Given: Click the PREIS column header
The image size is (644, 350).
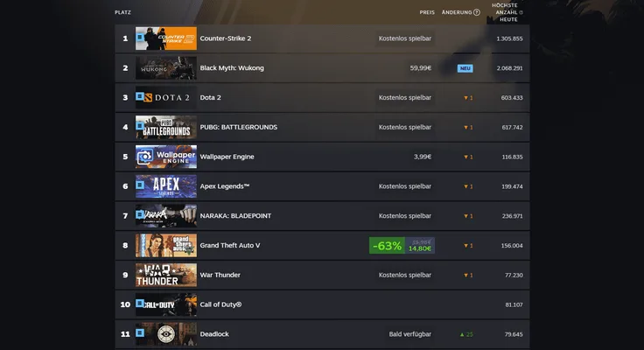Looking at the screenshot, I should (427, 12).
